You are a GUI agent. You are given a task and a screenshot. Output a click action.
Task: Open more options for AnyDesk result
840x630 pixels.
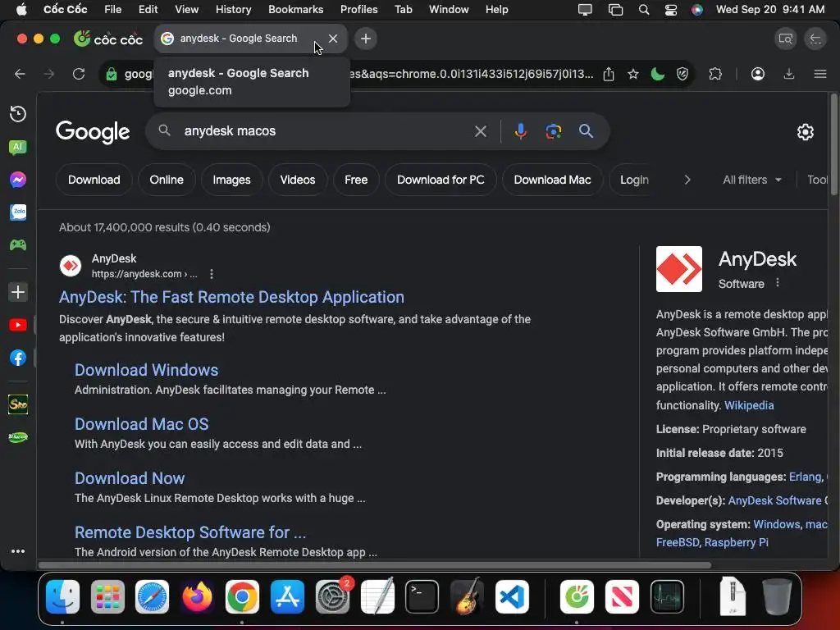[212, 274]
